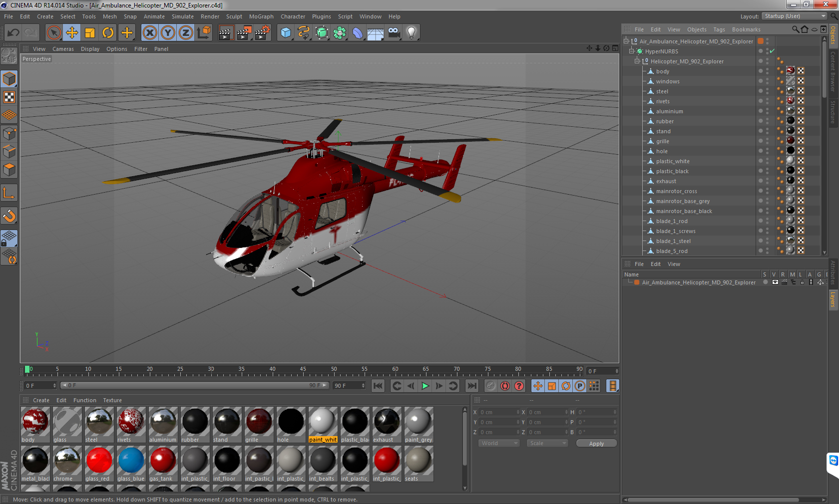This screenshot has width=839, height=504.
Task: Toggle Parameter keyframe recording icon
Action: [580, 386]
